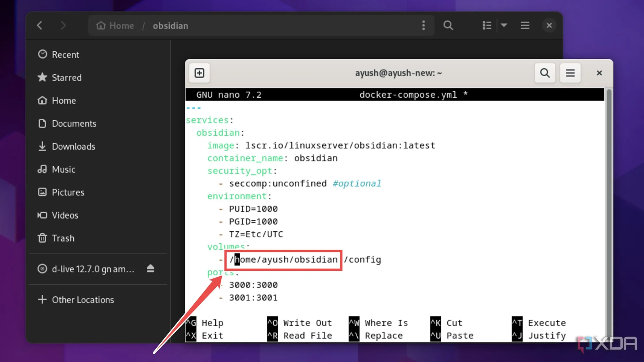
Task: Click seccomp:unconfined value
Action: [278, 183]
